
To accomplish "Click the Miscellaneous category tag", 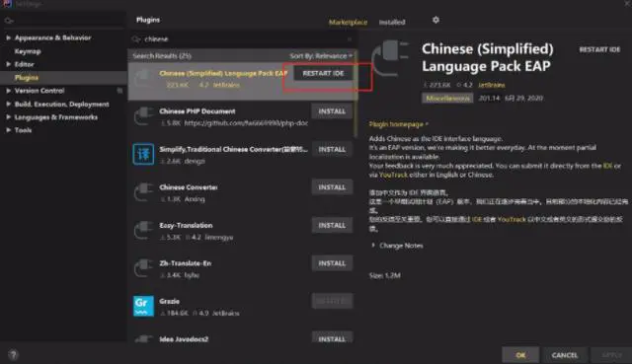I will (x=447, y=98).
